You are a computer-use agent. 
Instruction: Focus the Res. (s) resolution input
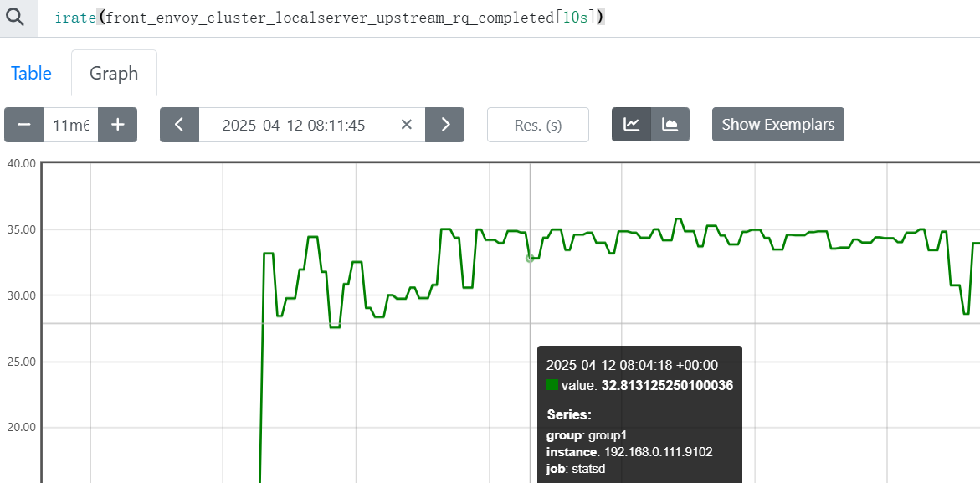pyautogui.click(x=538, y=125)
